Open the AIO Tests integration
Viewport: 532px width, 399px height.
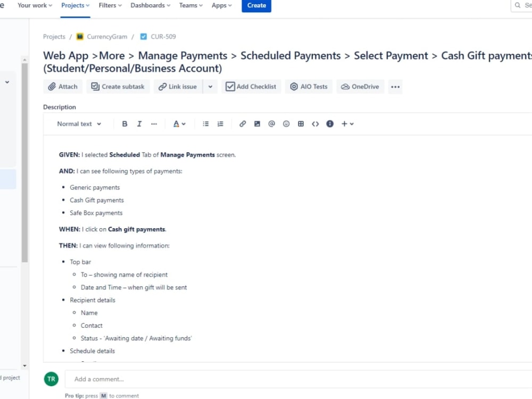coord(309,86)
